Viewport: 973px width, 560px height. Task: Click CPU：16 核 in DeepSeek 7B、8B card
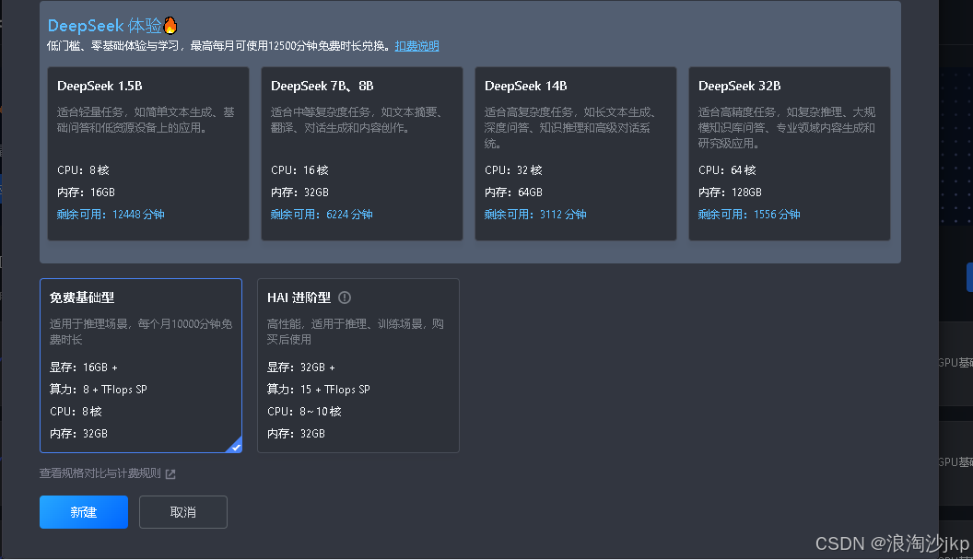coord(299,169)
